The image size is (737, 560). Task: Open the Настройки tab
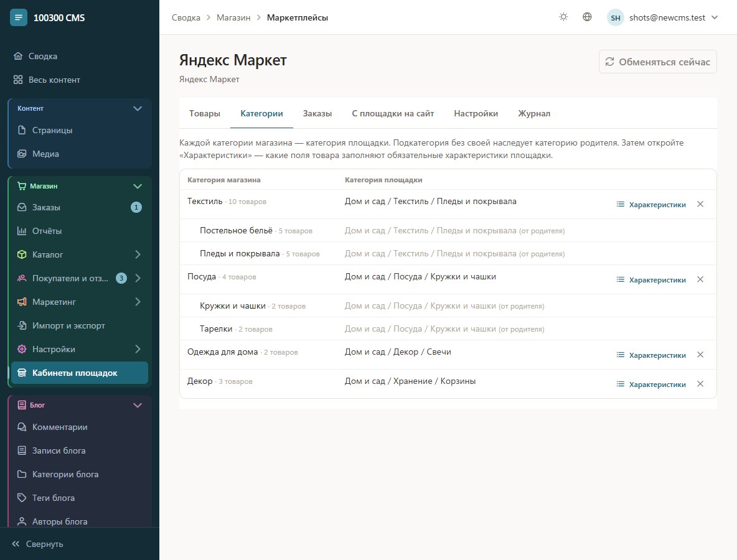[x=476, y=113]
